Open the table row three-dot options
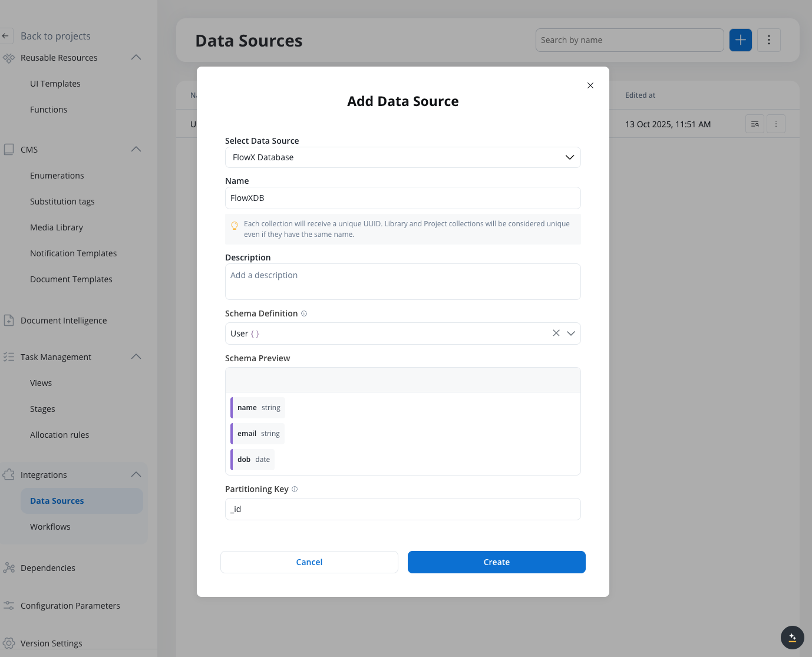The image size is (812, 657). point(775,124)
